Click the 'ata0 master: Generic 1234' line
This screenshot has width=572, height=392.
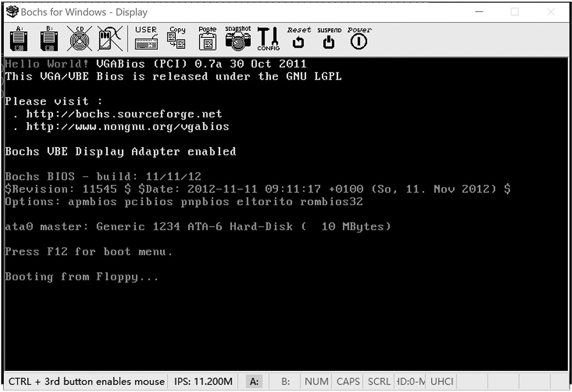(198, 226)
